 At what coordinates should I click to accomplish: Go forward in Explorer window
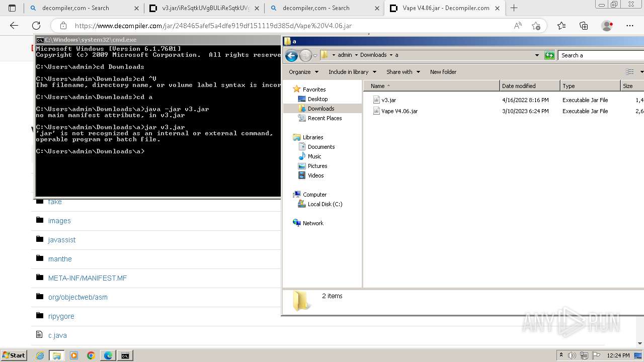tap(305, 56)
